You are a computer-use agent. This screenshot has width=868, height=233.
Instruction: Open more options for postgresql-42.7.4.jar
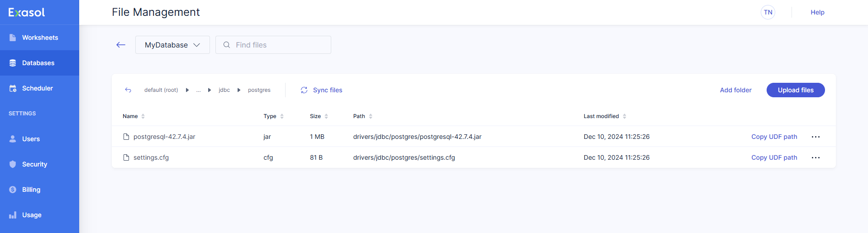click(x=816, y=137)
